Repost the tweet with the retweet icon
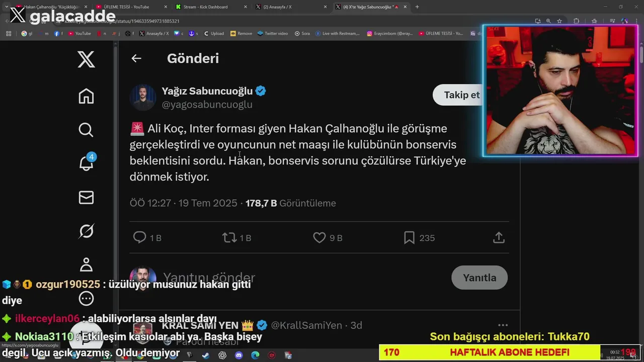 [229, 237]
